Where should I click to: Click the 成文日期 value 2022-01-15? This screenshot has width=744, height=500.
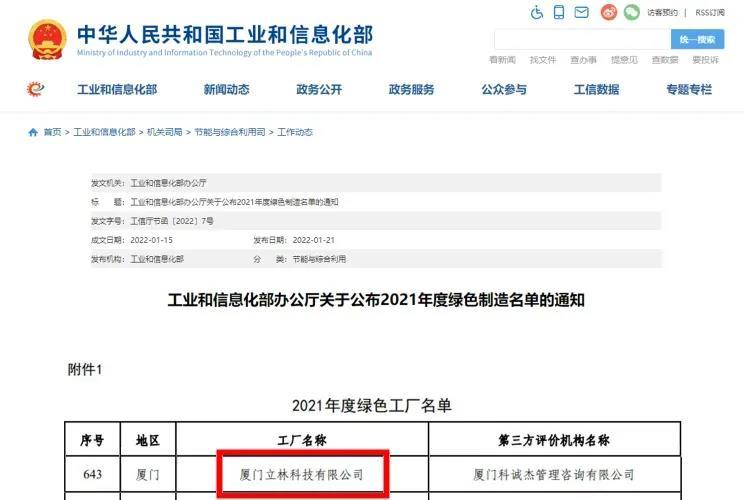(151, 240)
